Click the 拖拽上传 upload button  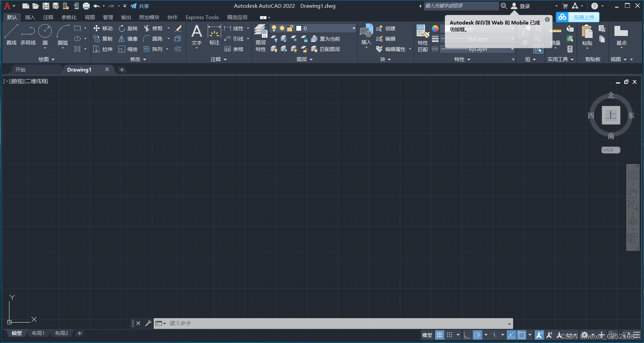578,17
